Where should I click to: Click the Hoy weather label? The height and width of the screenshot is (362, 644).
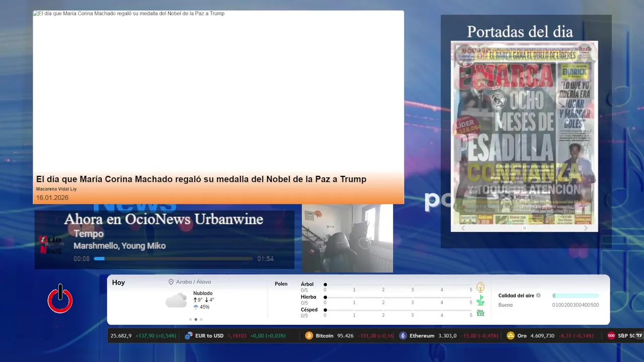[x=118, y=283]
